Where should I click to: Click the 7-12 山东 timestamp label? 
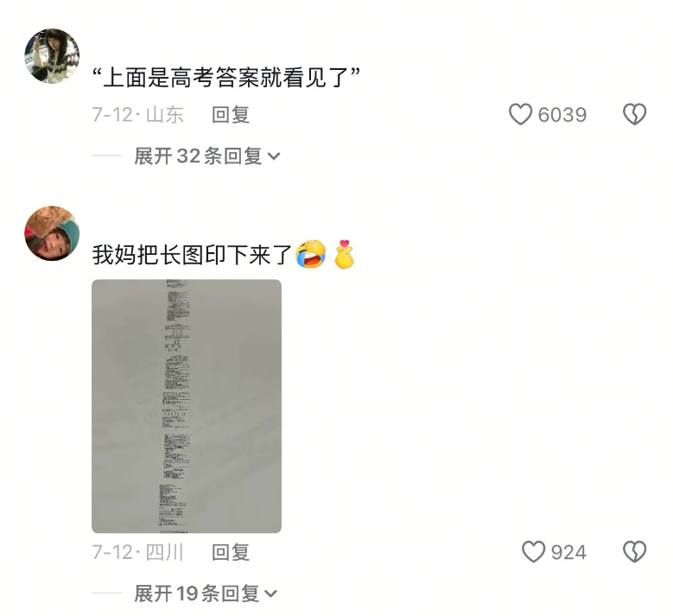pos(138,115)
